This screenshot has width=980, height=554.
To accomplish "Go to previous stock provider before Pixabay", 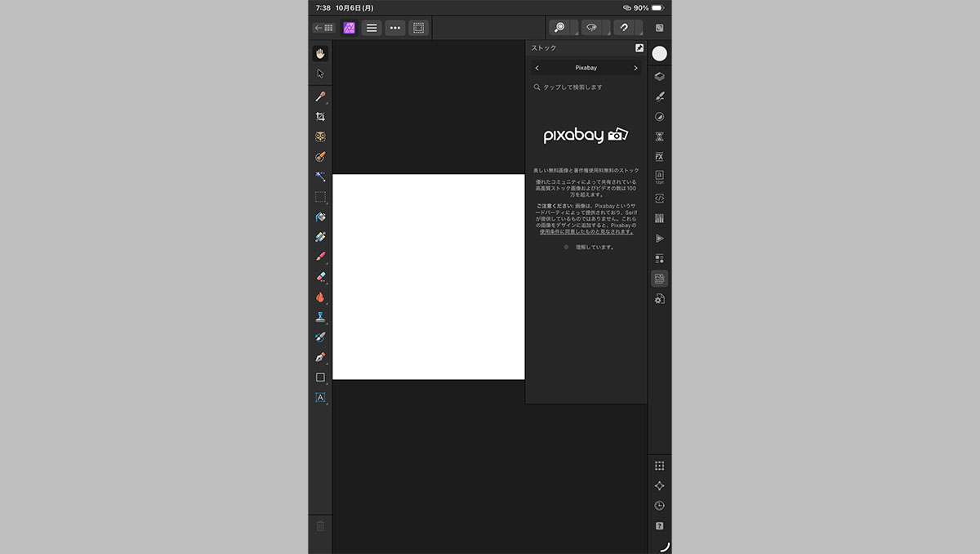I will coord(537,68).
